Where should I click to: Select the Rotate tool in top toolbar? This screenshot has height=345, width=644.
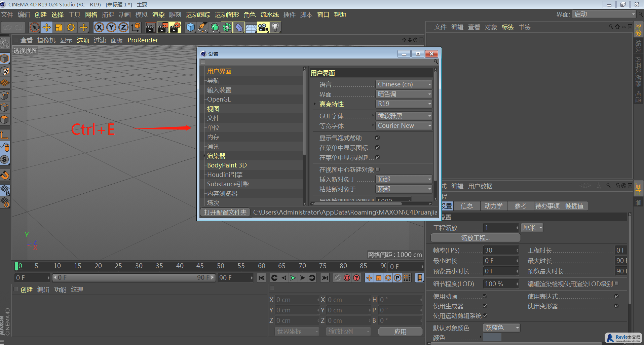(x=71, y=27)
